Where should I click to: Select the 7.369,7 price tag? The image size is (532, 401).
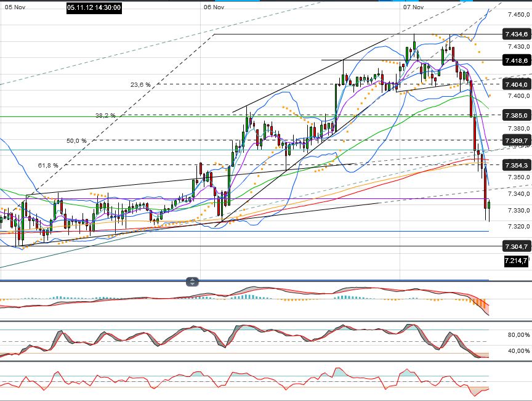(x=515, y=141)
